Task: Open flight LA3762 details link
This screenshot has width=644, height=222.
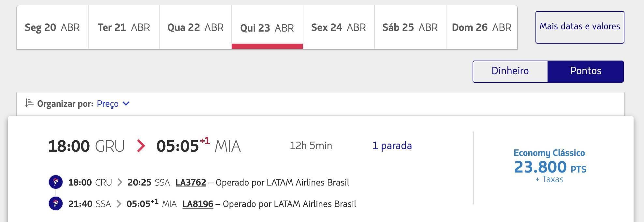Action: (191, 182)
